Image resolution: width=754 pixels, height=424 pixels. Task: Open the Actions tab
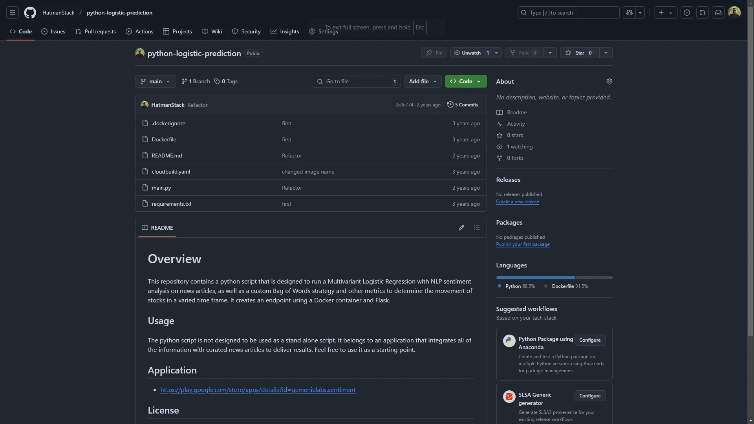(139, 31)
